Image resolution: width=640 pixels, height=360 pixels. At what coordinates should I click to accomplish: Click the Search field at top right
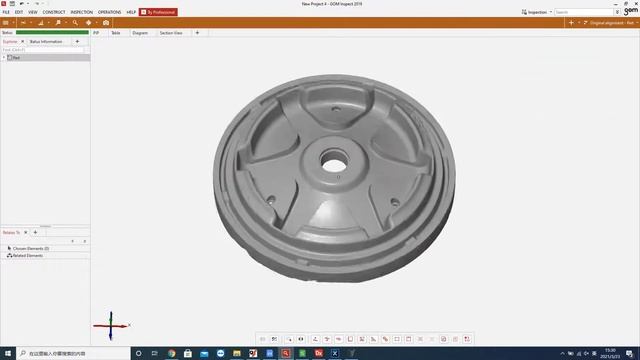coord(584,12)
